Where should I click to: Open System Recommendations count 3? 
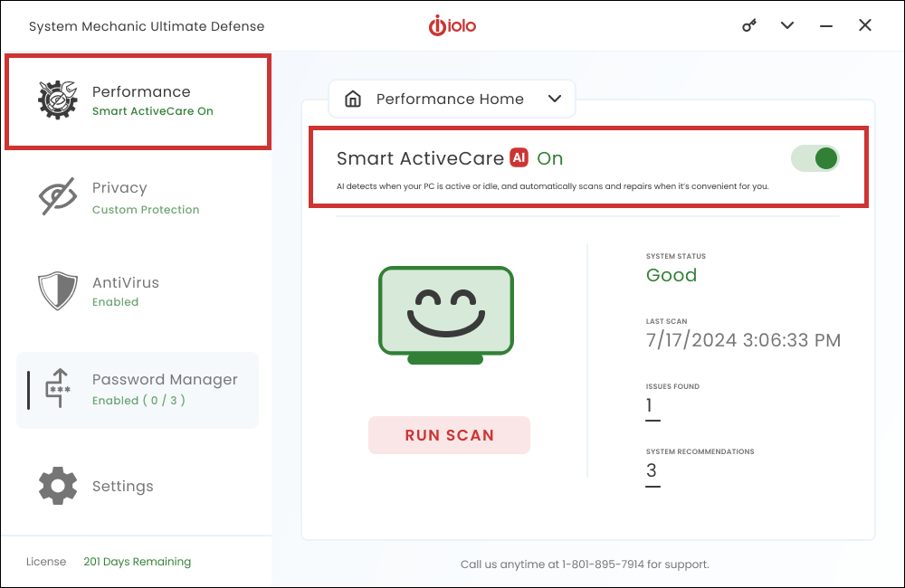[652, 471]
